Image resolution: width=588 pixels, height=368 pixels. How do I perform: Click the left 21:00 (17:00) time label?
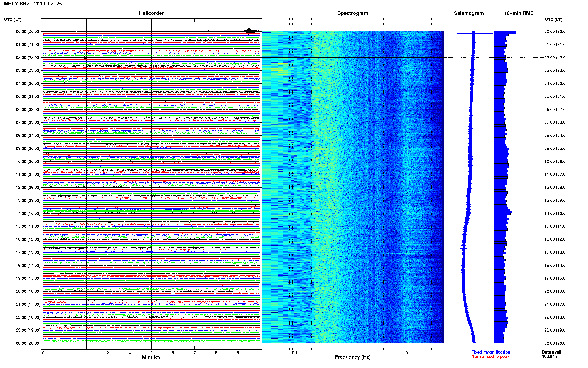click(28, 304)
